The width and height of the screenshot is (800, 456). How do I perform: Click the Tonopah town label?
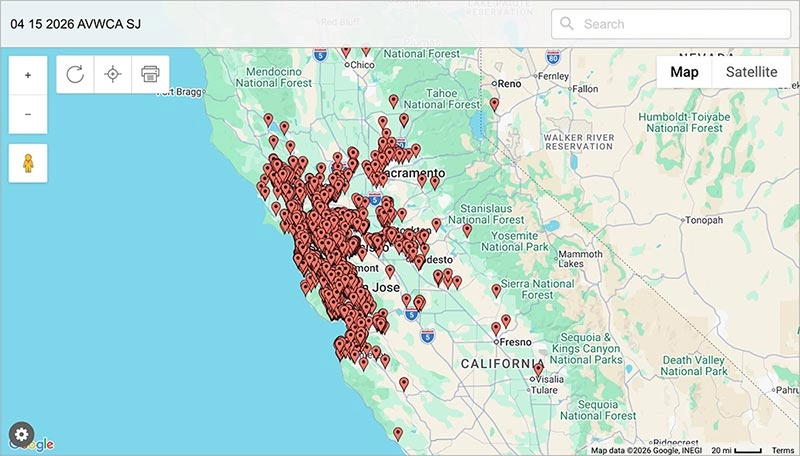coord(704,220)
